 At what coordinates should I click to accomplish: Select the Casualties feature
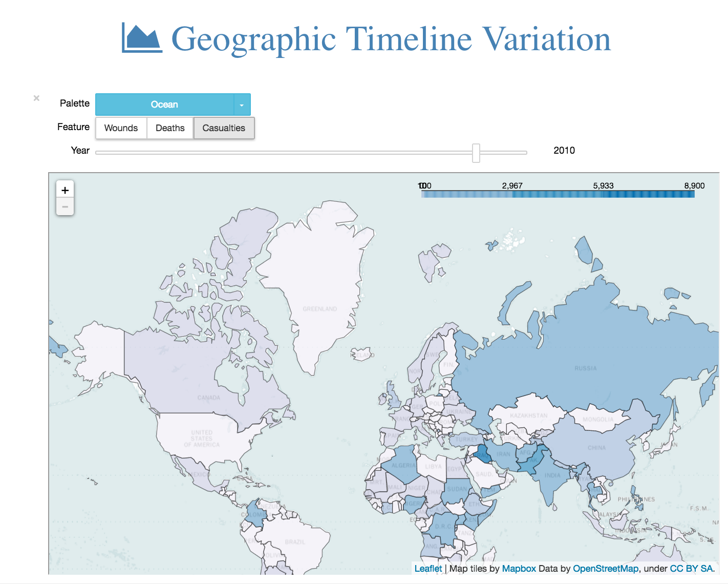click(x=224, y=128)
